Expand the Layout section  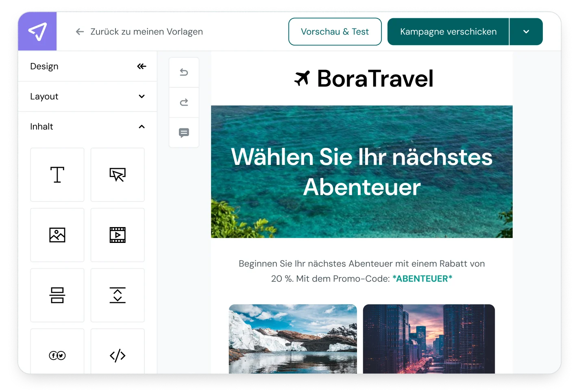click(87, 96)
